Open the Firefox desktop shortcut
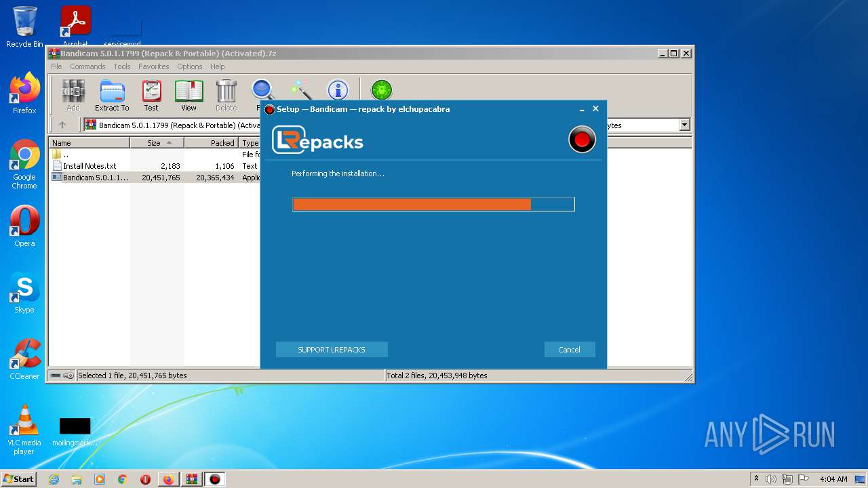This screenshot has height=488, width=868. click(x=24, y=94)
